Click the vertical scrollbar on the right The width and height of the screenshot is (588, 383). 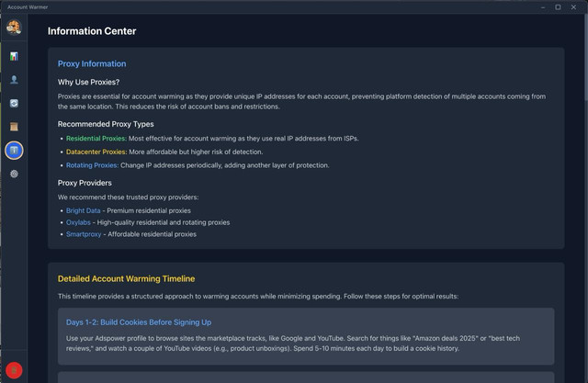click(x=586, y=58)
